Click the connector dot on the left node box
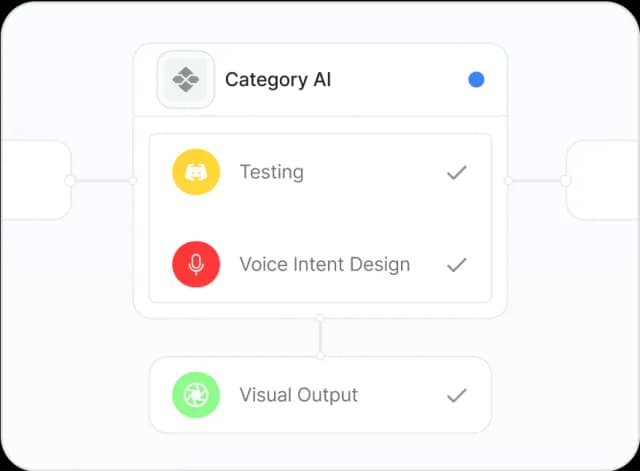The width and height of the screenshot is (640, 471). 69,181
